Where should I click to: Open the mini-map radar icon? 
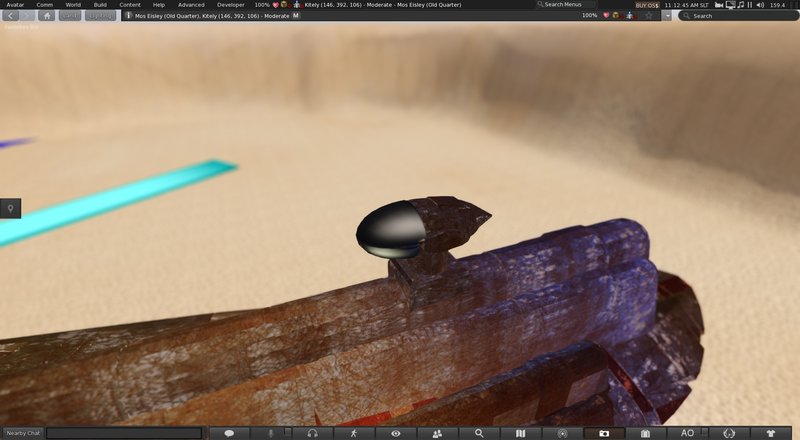point(562,433)
